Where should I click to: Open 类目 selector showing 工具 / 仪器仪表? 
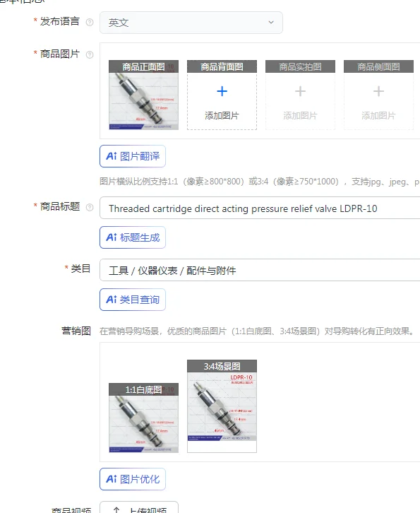pos(260,270)
